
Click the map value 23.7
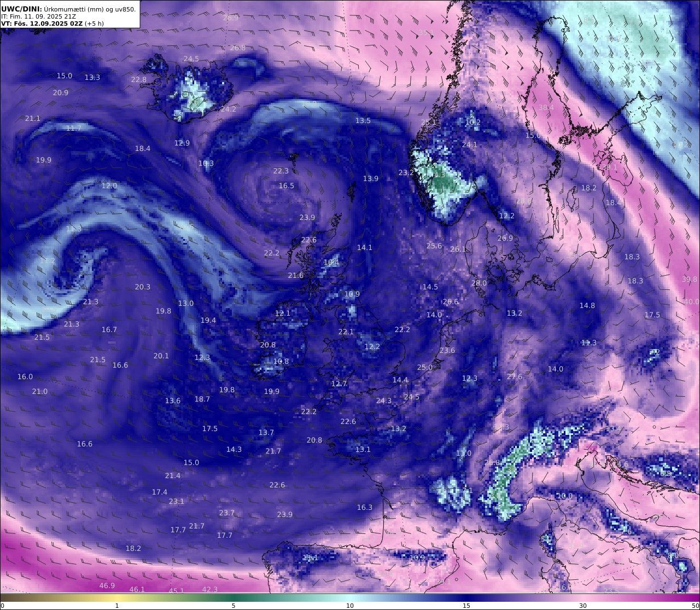click(227, 513)
